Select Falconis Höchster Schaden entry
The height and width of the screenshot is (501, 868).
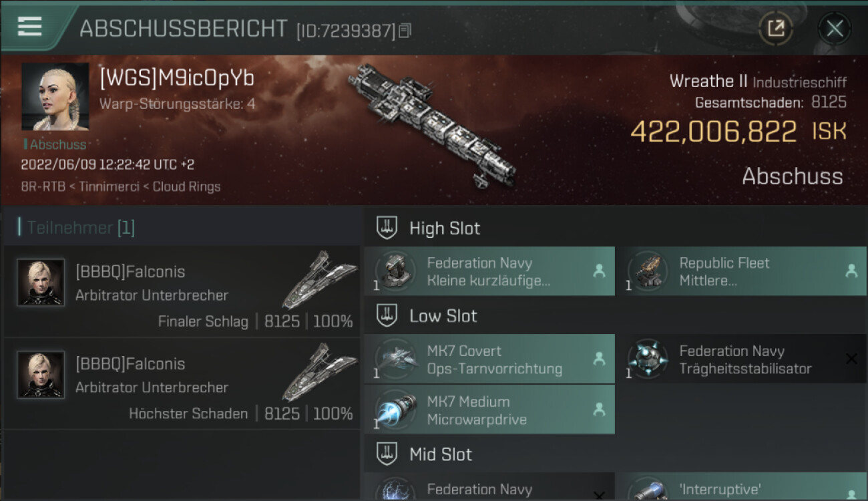[x=182, y=384]
